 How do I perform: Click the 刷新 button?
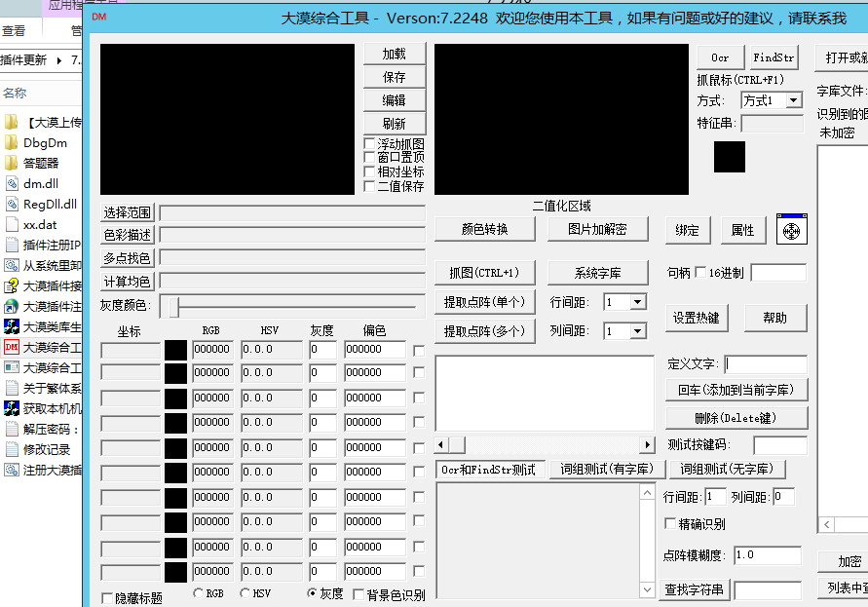pyautogui.click(x=395, y=124)
